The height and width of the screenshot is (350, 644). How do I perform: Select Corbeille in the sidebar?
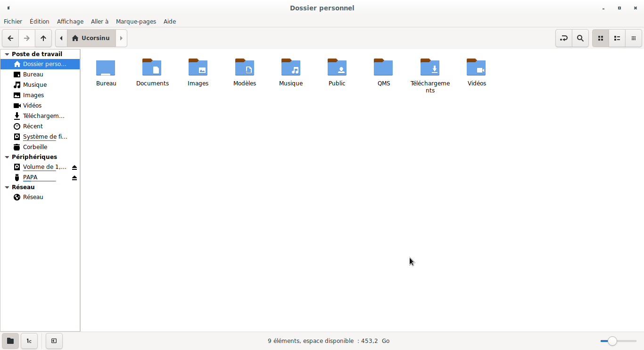pos(35,147)
